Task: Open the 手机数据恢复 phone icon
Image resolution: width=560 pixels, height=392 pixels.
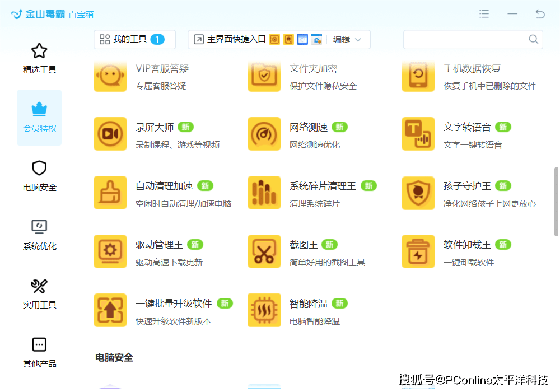Action: tap(418, 76)
